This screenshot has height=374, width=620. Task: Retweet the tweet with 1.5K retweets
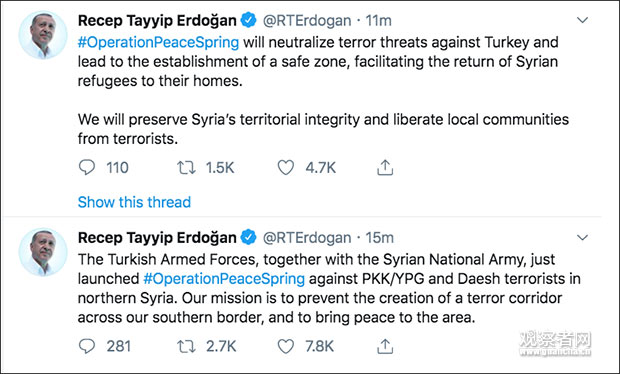tap(186, 168)
